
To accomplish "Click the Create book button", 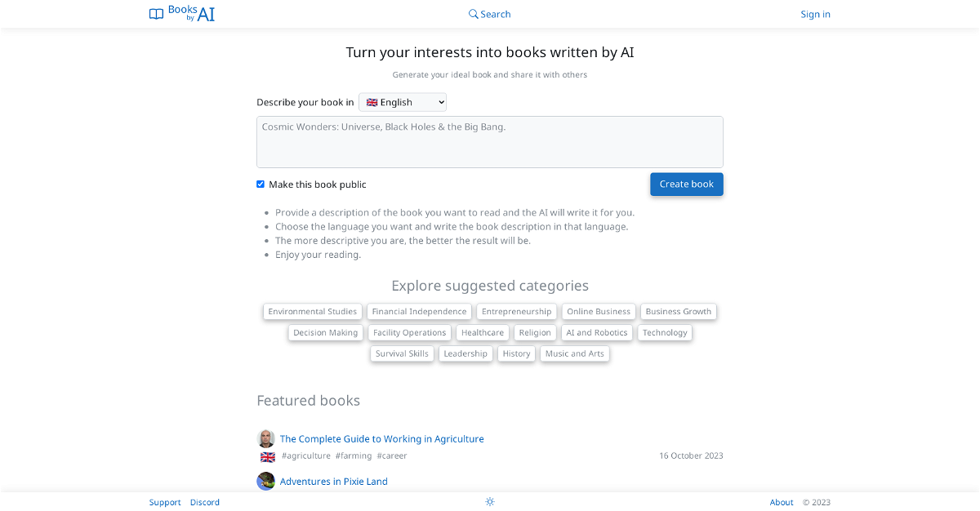I will click(x=686, y=184).
